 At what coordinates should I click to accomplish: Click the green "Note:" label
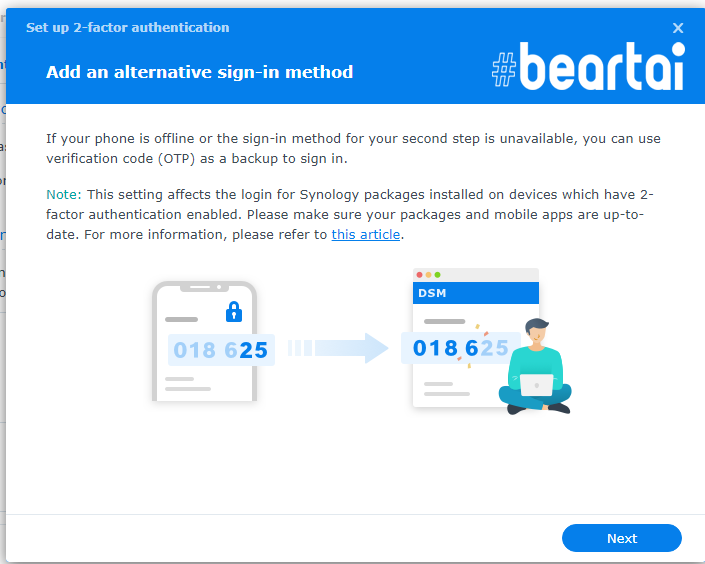[64, 194]
